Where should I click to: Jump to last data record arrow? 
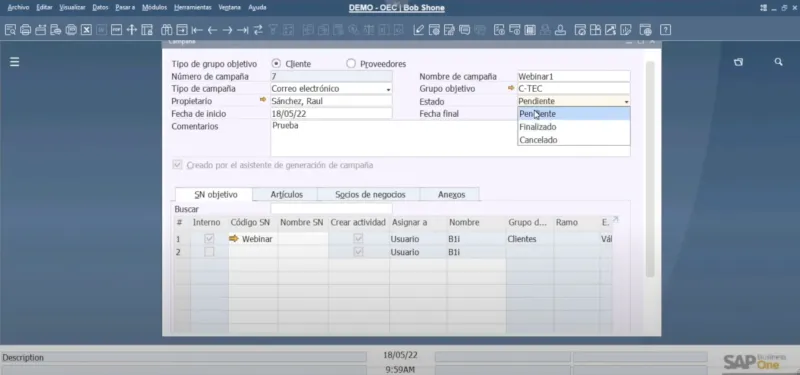pyautogui.click(x=243, y=30)
